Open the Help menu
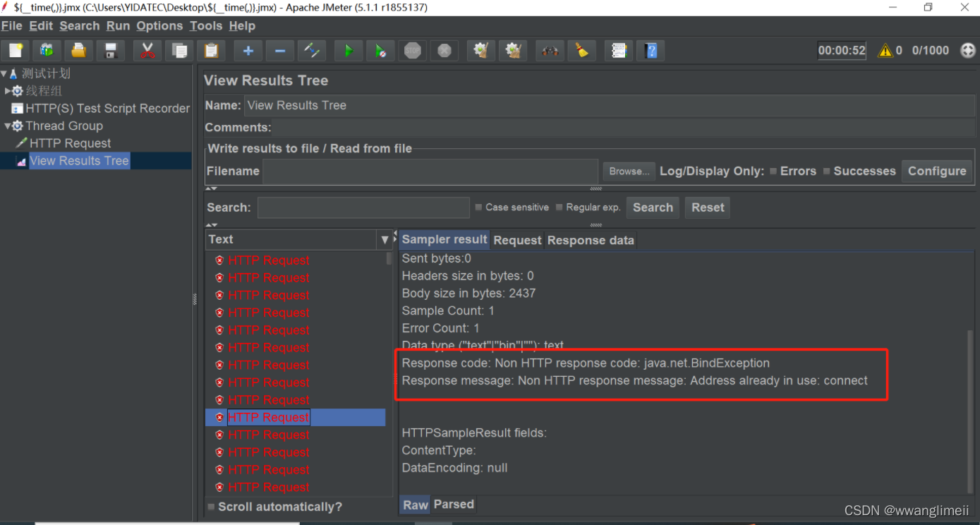The height and width of the screenshot is (525, 980). [x=242, y=25]
